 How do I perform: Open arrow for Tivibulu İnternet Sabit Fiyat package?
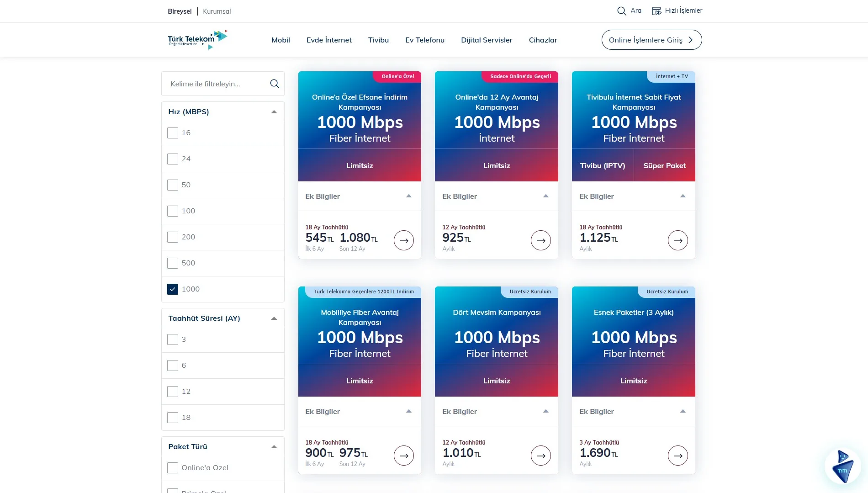pyautogui.click(x=678, y=240)
